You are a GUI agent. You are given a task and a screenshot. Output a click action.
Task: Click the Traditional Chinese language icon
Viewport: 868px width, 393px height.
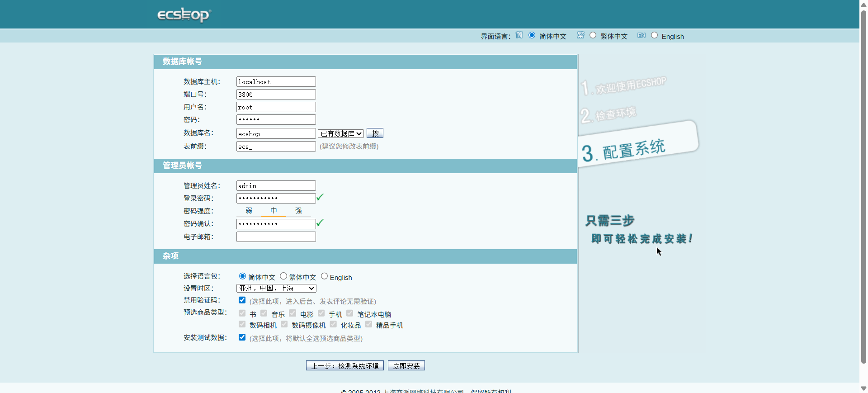[580, 35]
